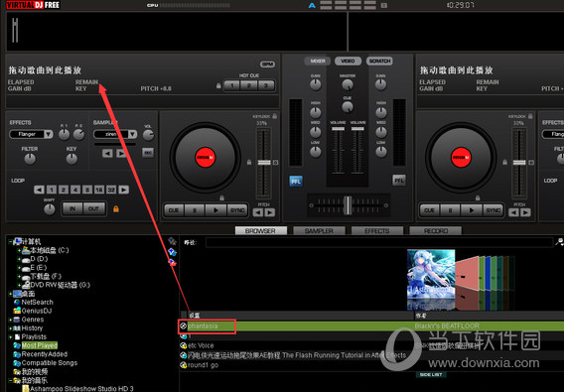Toggle the right deck PFL button
Image resolution: width=564 pixels, height=392 pixels.
click(x=399, y=181)
